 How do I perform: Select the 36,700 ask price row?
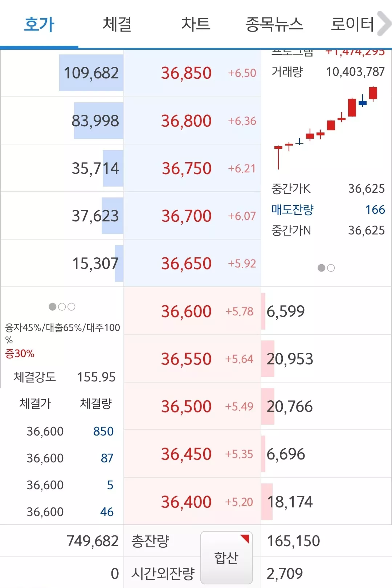coord(192,216)
